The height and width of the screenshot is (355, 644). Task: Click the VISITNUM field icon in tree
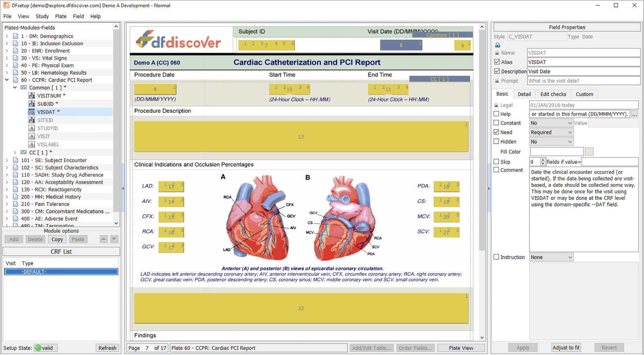click(32, 95)
